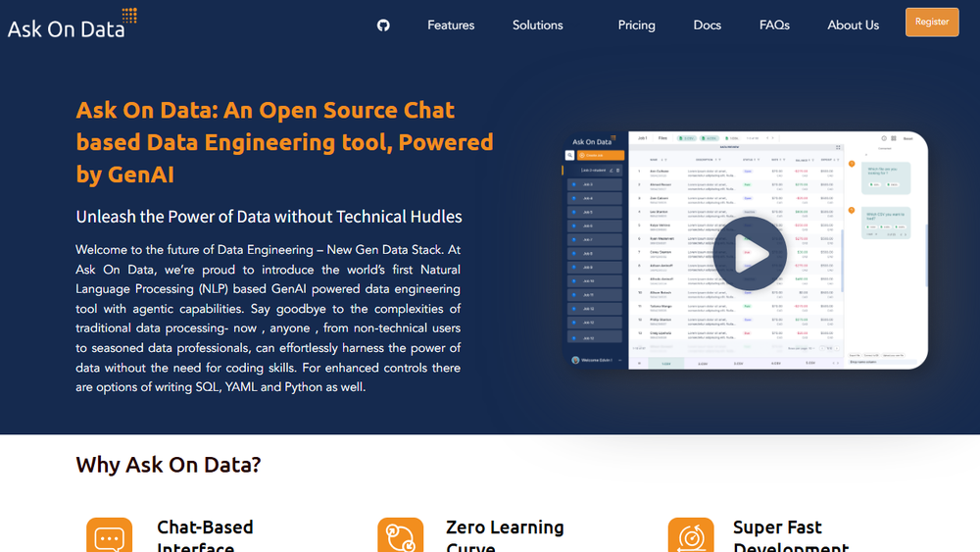Screen dimensions: 980x552
Task: Play the product demo video
Action: click(750, 253)
